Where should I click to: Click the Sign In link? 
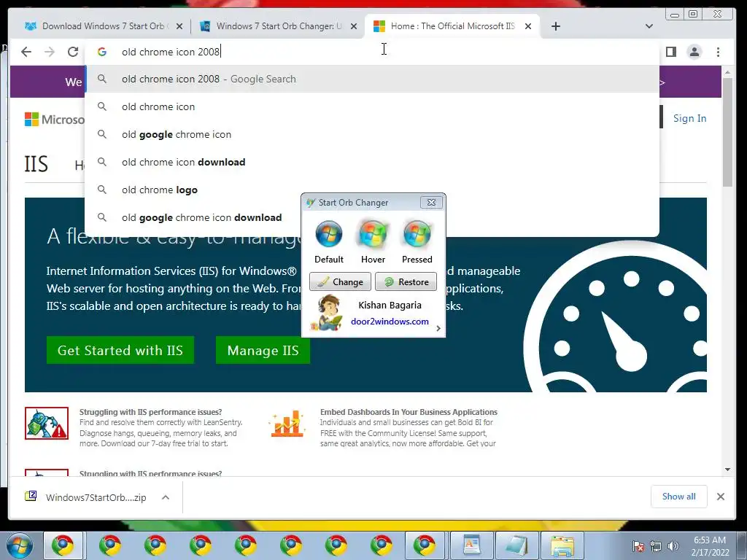tap(689, 118)
